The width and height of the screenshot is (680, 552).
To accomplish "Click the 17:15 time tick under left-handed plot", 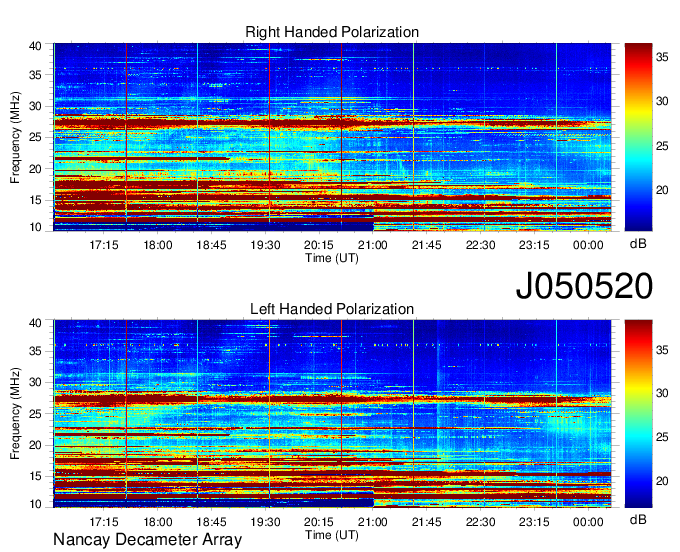I will [104, 522].
